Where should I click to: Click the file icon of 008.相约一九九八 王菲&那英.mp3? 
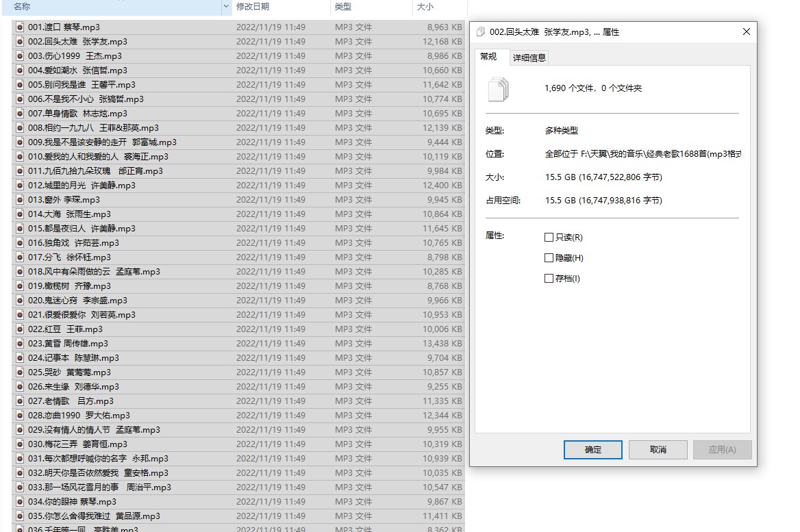coord(20,127)
